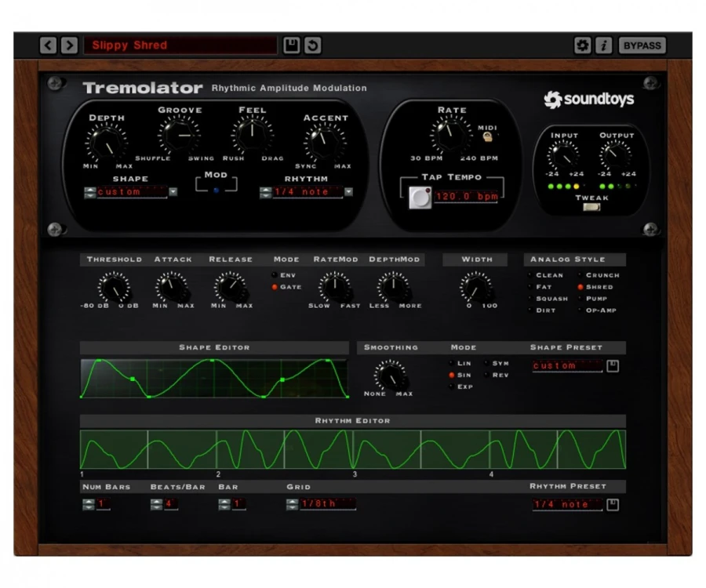
Task: Click the Grid '1/8th' display
Action: 327,504
